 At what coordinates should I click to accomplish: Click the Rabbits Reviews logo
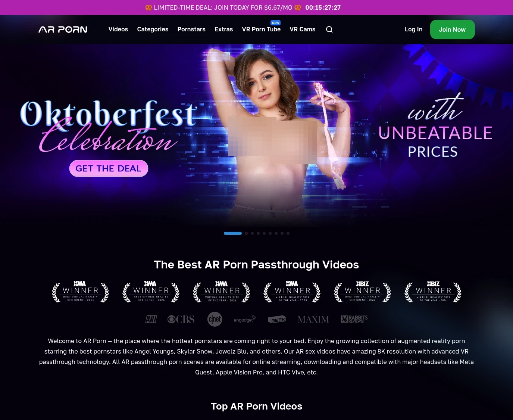coord(354,319)
